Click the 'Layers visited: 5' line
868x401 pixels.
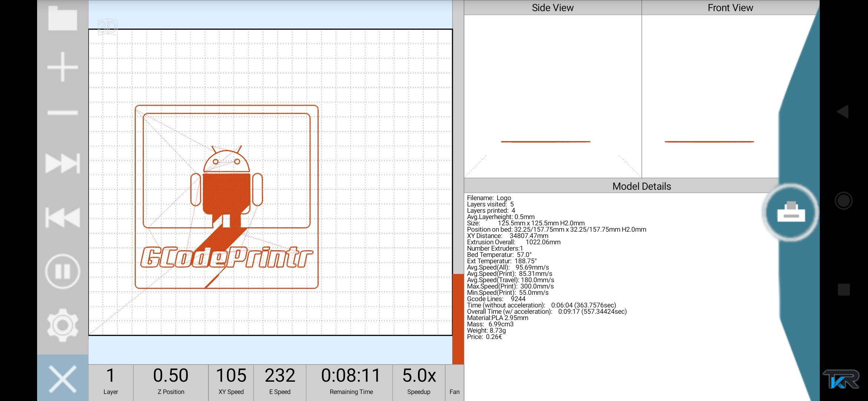click(x=490, y=204)
